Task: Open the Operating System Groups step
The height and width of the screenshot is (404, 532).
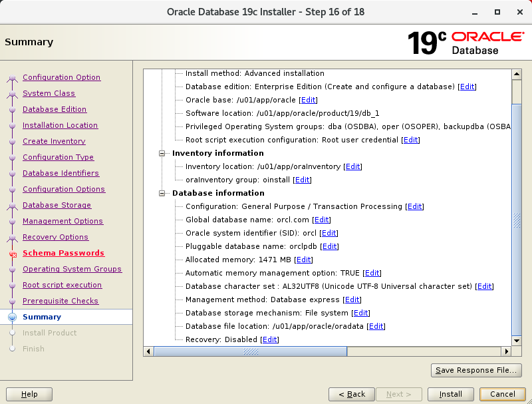Action: (x=72, y=269)
